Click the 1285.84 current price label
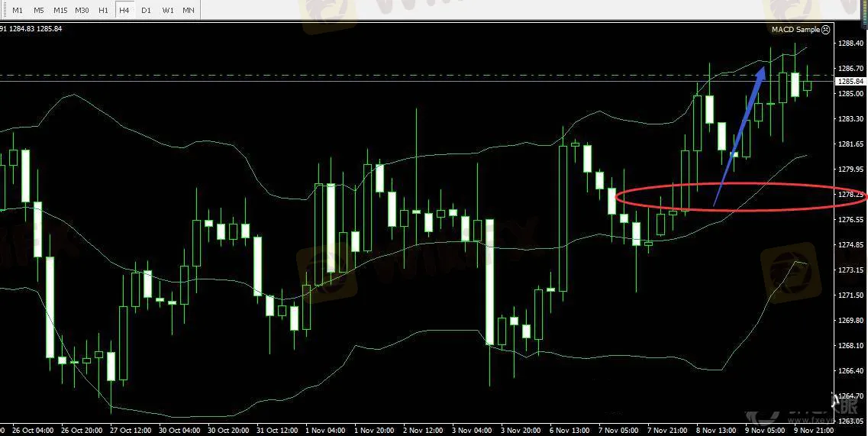The image size is (868, 436). pyautogui.click(x=850, y=81)
